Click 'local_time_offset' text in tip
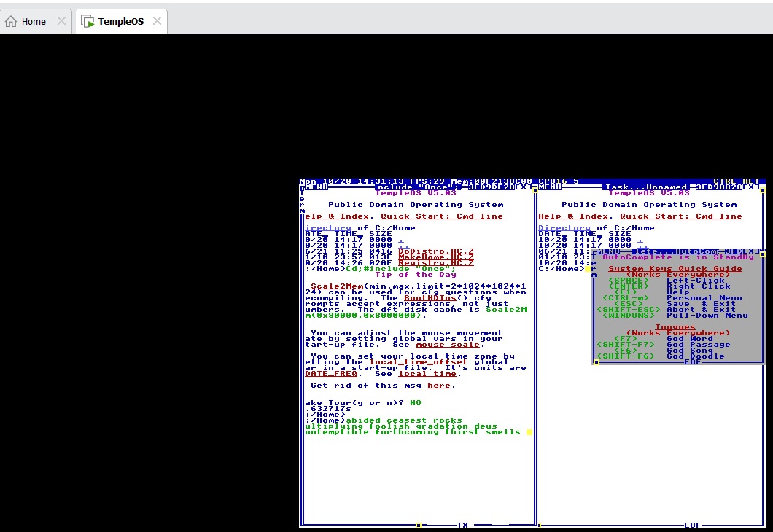Image resolution: width=773 pixels, height=532 pixels. tap(419, 362)
